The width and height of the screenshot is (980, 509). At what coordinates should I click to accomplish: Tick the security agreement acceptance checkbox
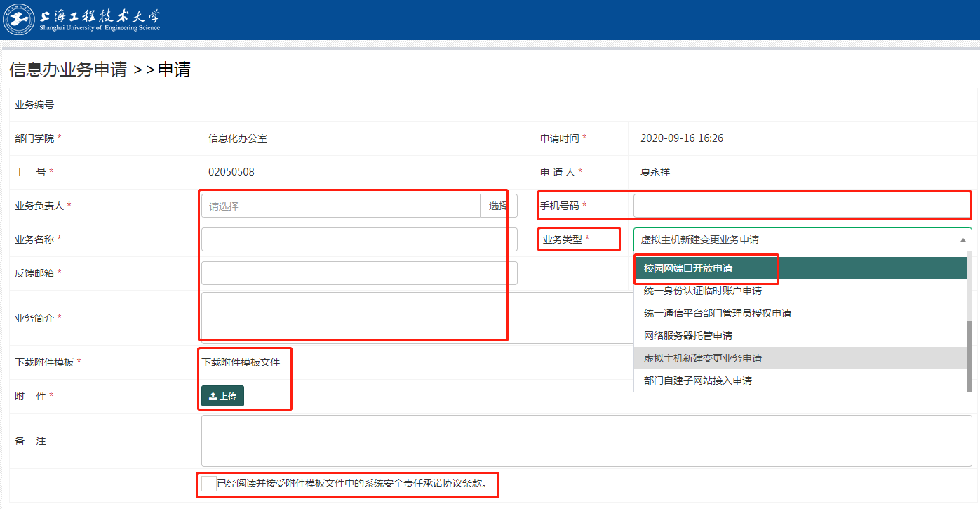pos(209,484)
